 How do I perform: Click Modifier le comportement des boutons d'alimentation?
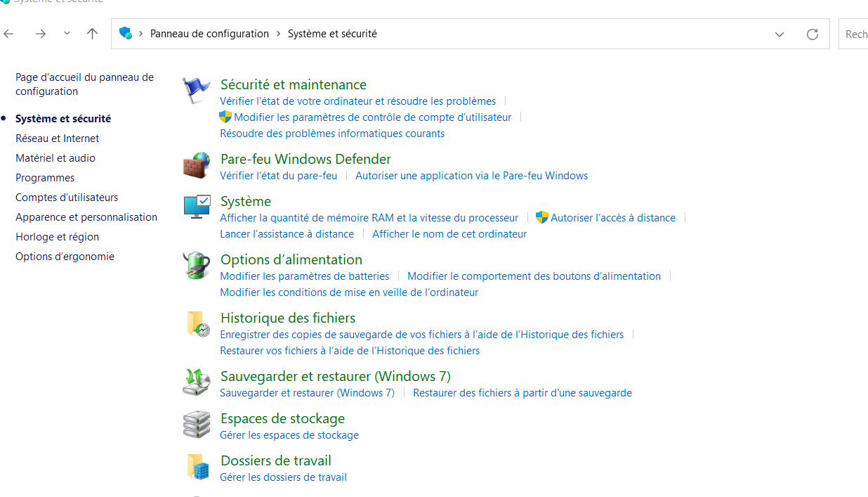click(x=534, y=276)
